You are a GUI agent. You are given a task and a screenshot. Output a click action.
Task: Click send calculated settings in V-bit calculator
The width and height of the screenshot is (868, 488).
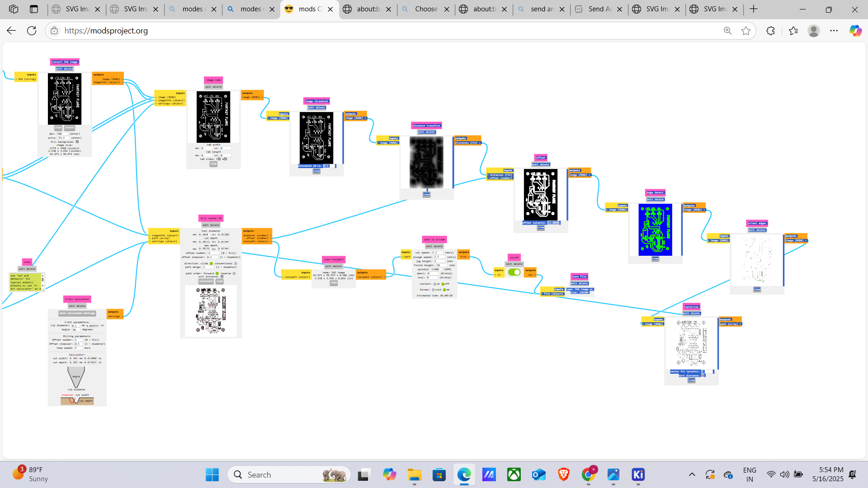[77, 313]
